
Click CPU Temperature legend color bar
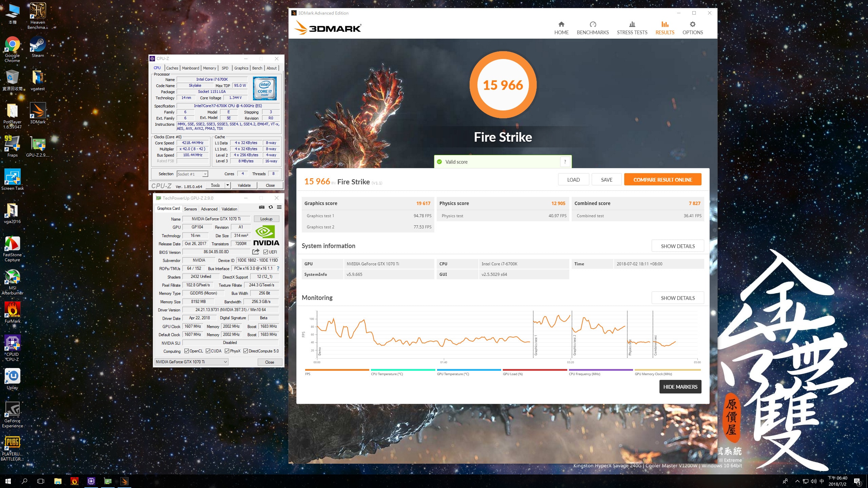(403, 370)
